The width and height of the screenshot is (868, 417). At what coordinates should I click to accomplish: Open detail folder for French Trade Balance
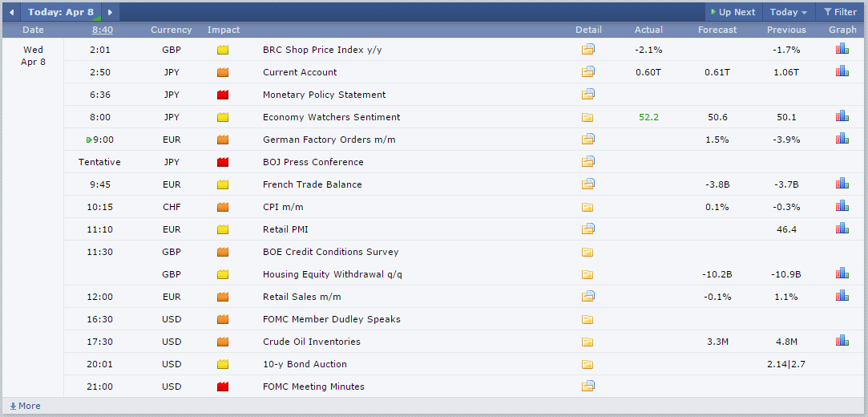(x=588, y=184)
